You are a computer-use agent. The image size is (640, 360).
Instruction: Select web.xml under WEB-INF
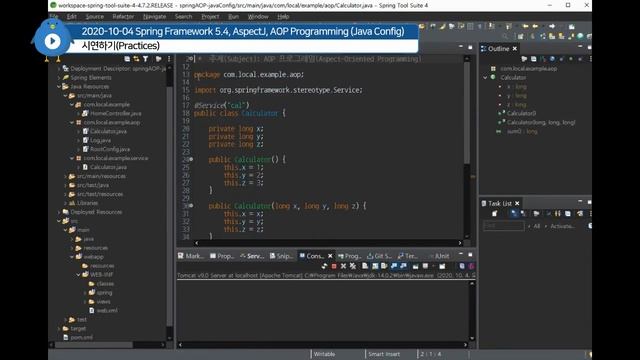click(x=107, y=311)
